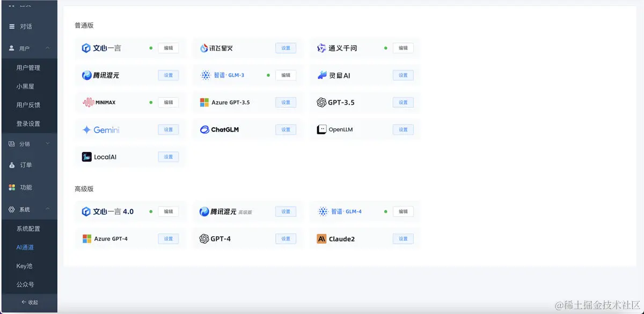Click 编辑 button for 文心一言 4.0
Image resolution: width=644 pixels, height=314 pixels.
click(169, 211)
